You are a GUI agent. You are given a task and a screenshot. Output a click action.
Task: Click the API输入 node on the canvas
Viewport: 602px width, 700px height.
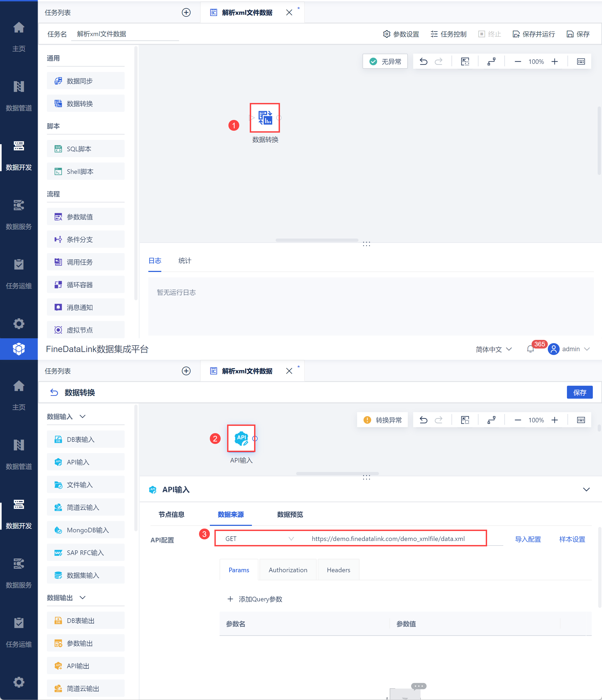tap(241, 438)
